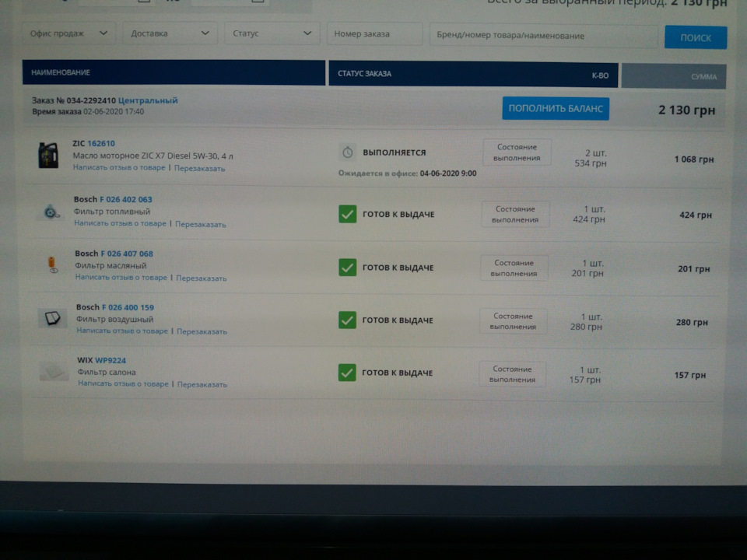Open part F 026 402 063 link
This screenshot has width=747, height=560.
[x=126, y=199]
